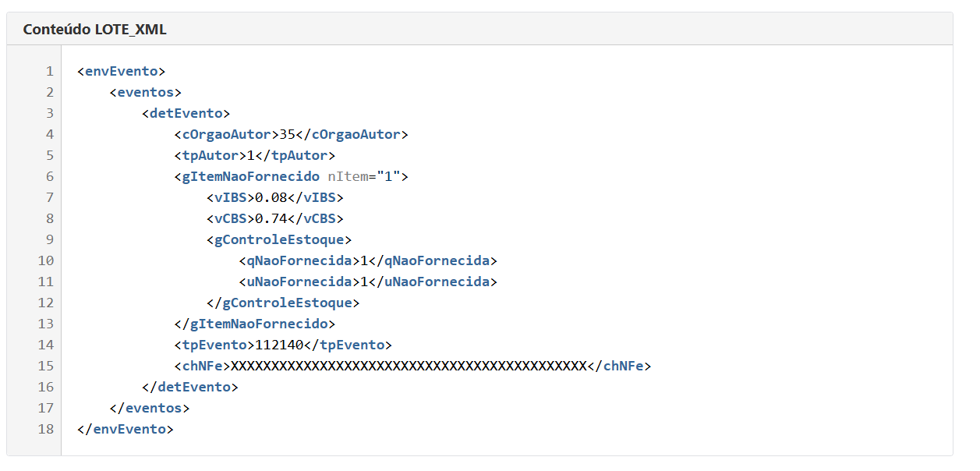980x471 pixels.
Task: Click the opening tpAutor tag
Action: click(x=210, y=155)
